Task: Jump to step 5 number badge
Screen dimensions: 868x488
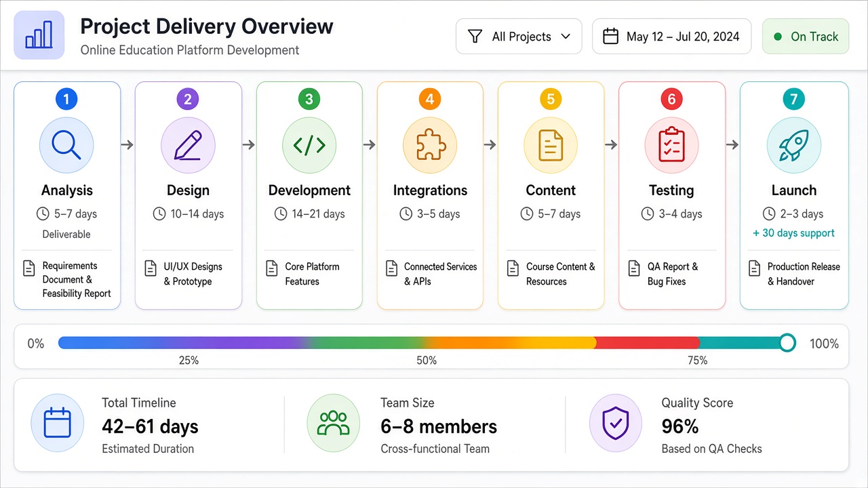Action: (551, 100)
